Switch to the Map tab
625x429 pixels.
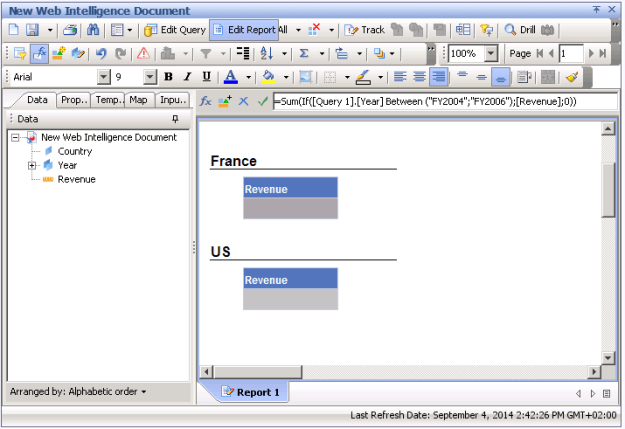pyautogui.click(x=138, y=100)
